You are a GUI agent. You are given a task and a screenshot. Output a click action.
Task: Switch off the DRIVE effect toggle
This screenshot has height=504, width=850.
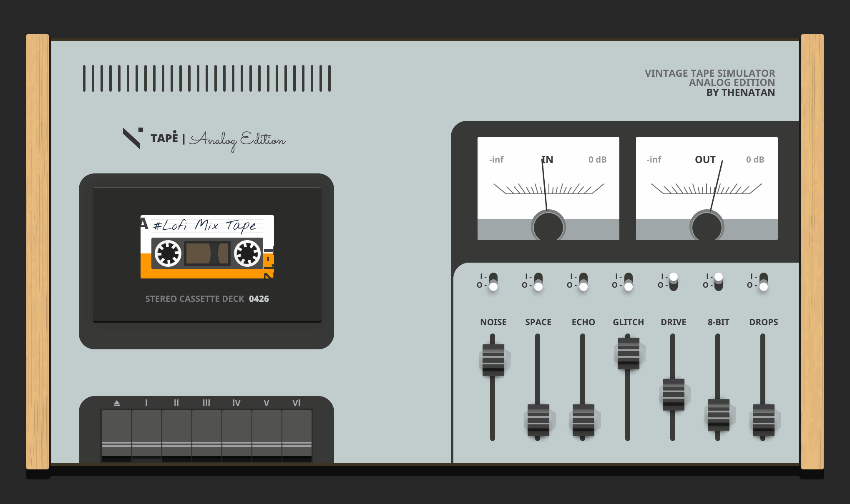pyautogui.click(x=674, y=282)
